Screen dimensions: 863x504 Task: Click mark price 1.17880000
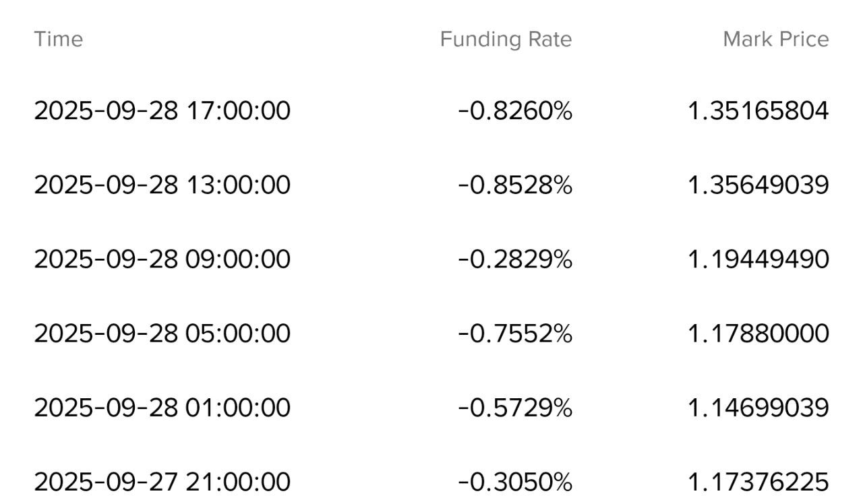758,333
